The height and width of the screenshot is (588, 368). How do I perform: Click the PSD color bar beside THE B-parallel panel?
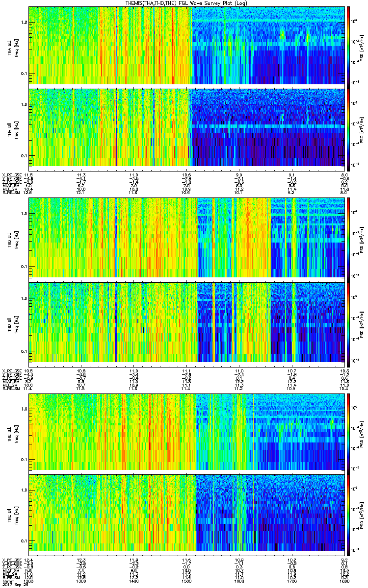pos(348,512)
